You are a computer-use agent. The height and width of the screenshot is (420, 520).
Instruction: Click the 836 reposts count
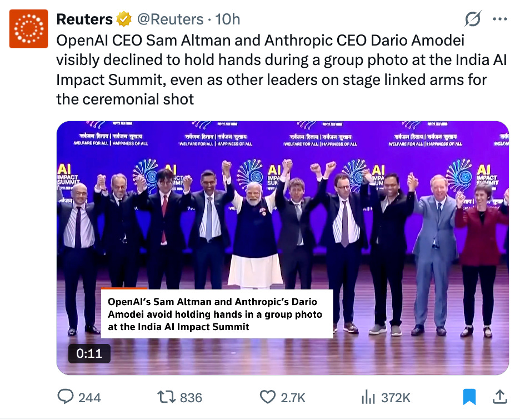click(x=191, y=397)
